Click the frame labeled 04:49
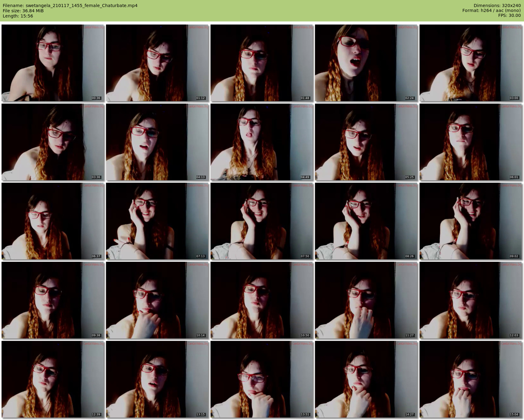 point(262,142)
